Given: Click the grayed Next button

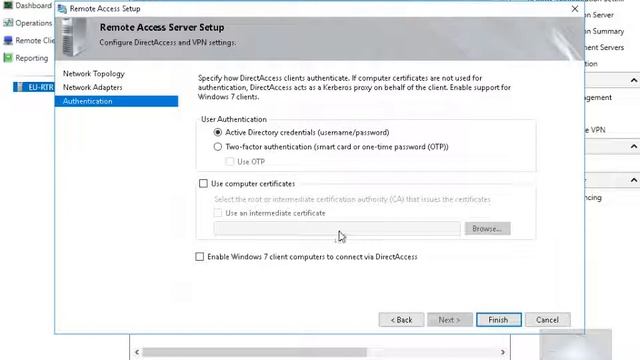Looking at the screenshot, I should pos(450,320).
